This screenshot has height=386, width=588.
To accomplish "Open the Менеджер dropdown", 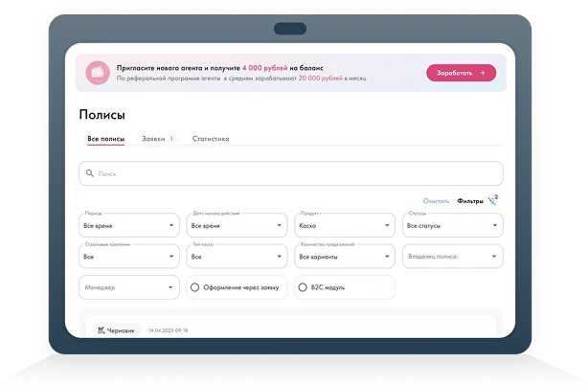I will [129, 287].
